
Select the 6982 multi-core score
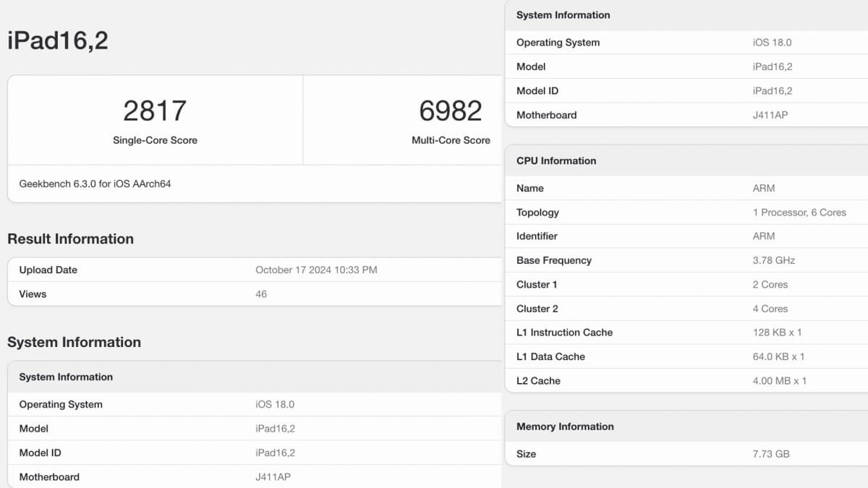coord(450,111)
